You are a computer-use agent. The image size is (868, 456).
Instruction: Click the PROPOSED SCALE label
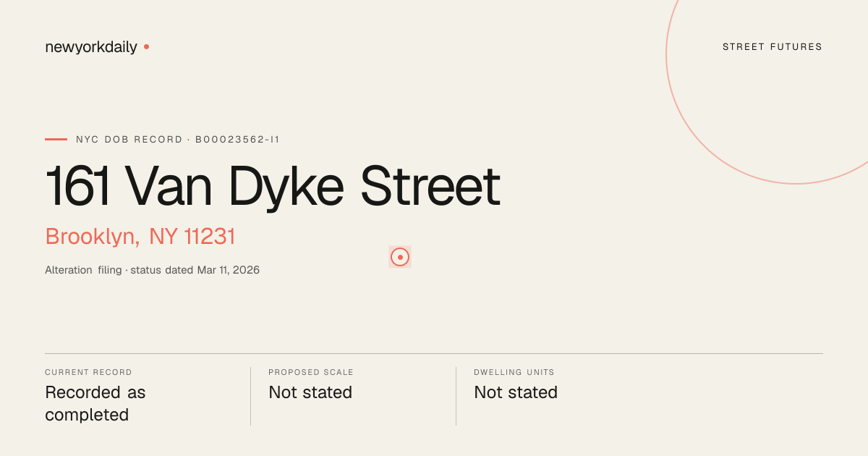tap(311, 372)
